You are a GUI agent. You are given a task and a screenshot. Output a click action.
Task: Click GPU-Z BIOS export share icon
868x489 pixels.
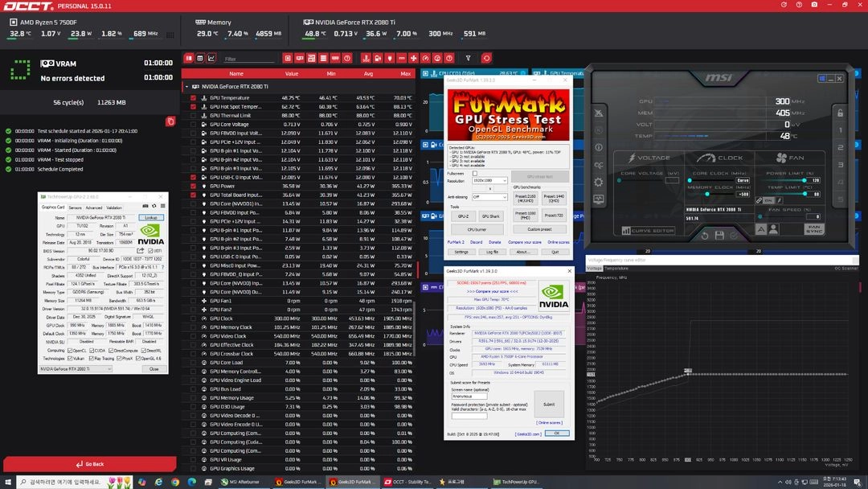140,251
